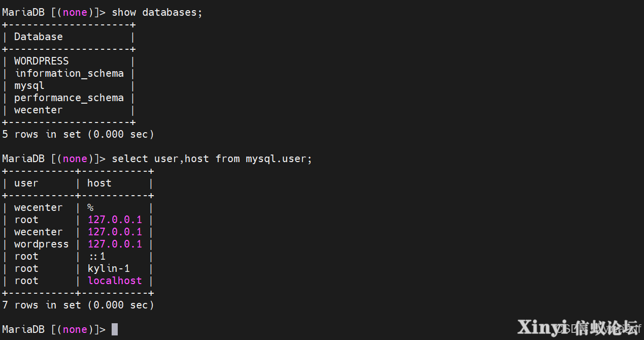Screen dimensions: 644x340
Task: Click the lowercase wecenter entry in databases list
Action: click(39, 110)
